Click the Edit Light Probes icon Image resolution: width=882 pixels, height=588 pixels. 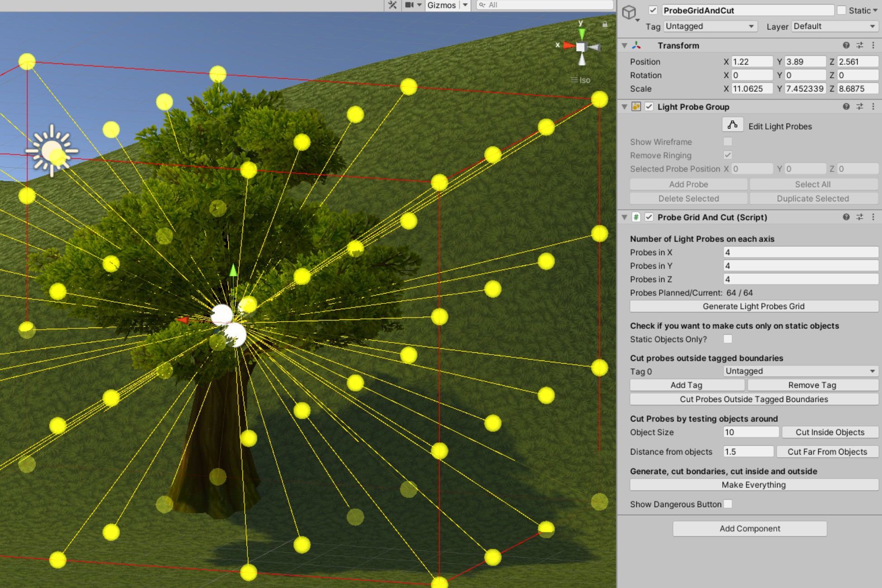coord(733,124)
